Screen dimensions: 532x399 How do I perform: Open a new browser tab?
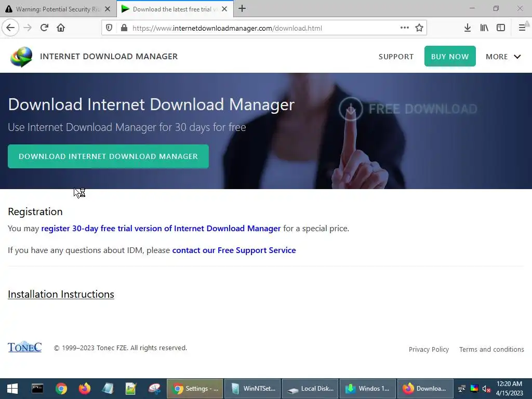click(x=242, y=9)
